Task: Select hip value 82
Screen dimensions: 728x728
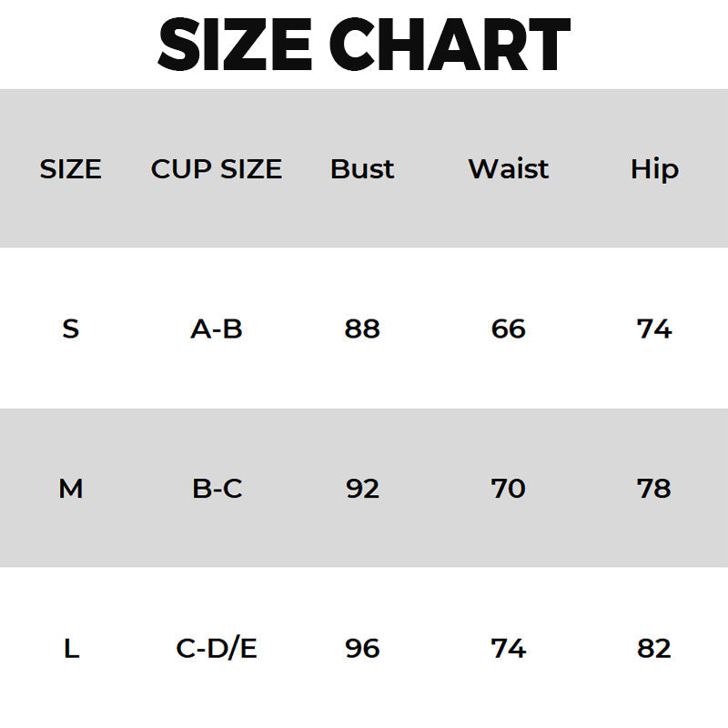Action: point(654,649)
